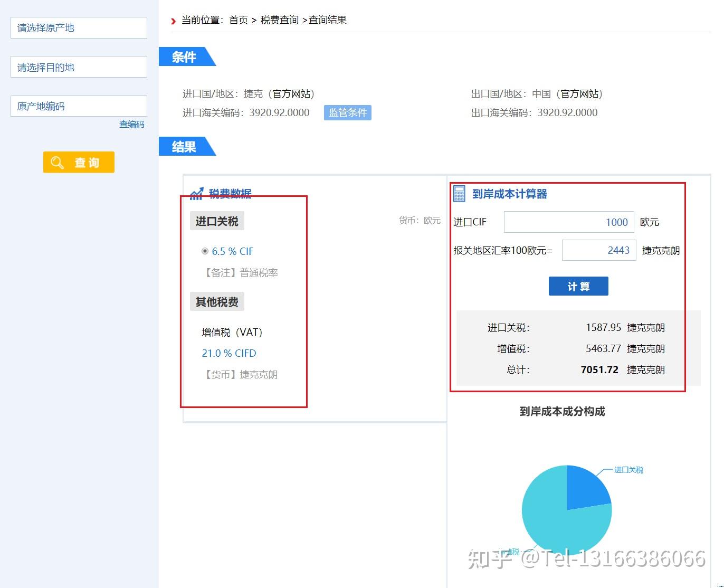Viewport: 724px width, 588px height.
Task: Click the 条件 section header banner
Action: 184,57
